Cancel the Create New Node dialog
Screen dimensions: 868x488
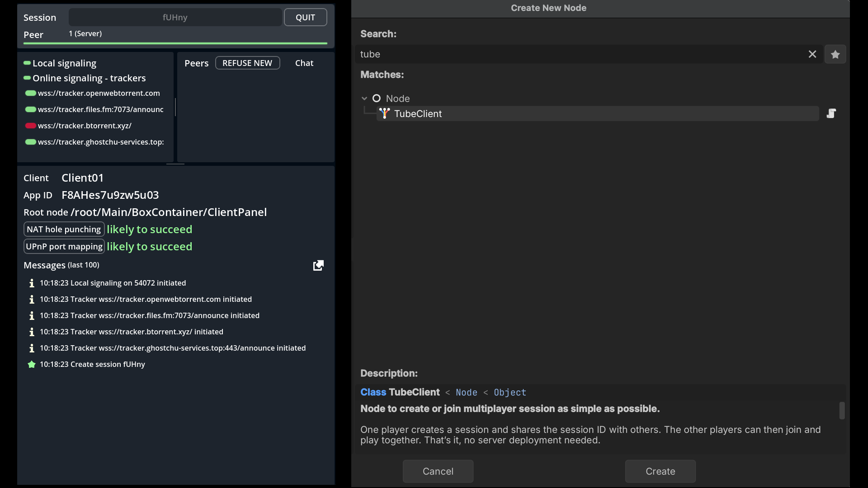438,471
